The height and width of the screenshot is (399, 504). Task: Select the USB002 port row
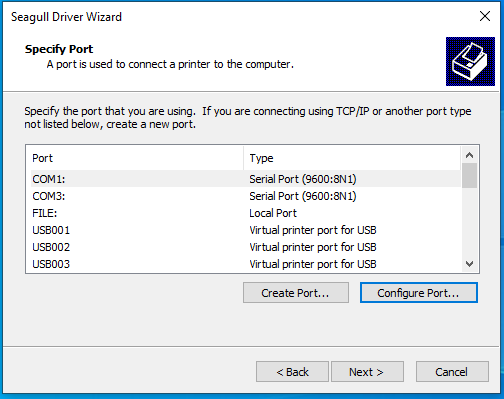tap(246, 247)
